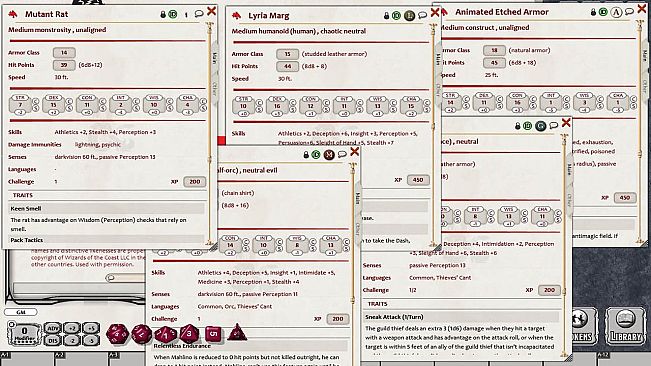Click Mutant Rat Hit Points value 39

click(x=64, y=65)
